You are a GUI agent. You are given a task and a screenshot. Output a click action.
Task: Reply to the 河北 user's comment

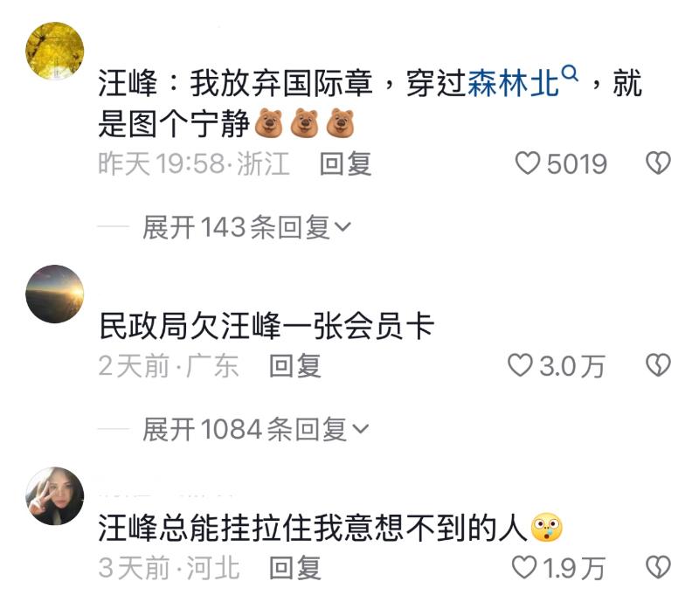(294, 568)
